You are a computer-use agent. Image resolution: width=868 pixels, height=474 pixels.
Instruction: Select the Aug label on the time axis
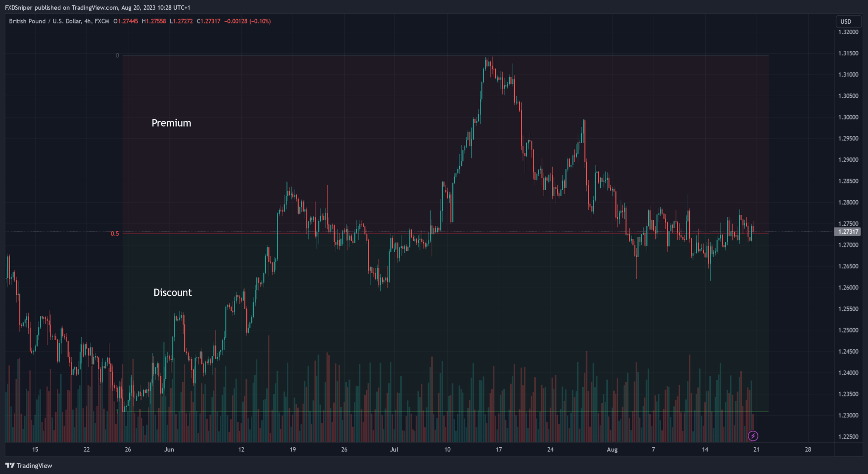tap(612, 449)
